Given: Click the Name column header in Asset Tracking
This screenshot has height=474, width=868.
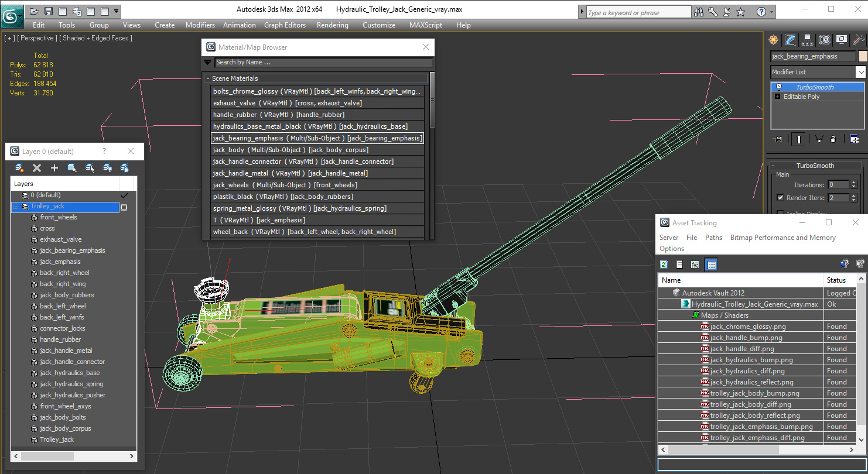Looking at the screenshot, I should (740, 280).
